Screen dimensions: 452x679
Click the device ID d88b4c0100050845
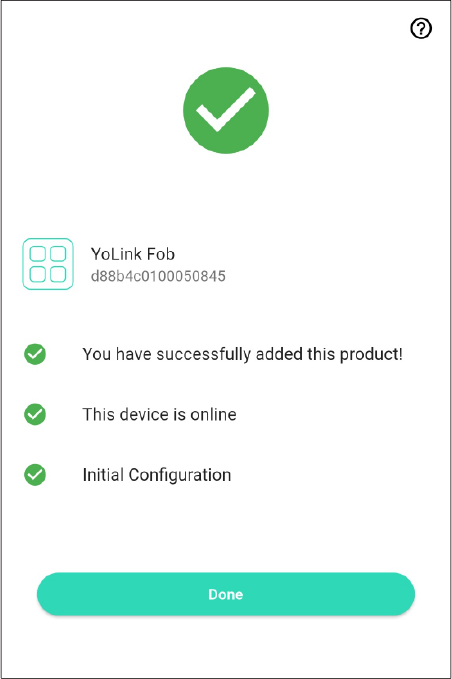pos(158,276)
